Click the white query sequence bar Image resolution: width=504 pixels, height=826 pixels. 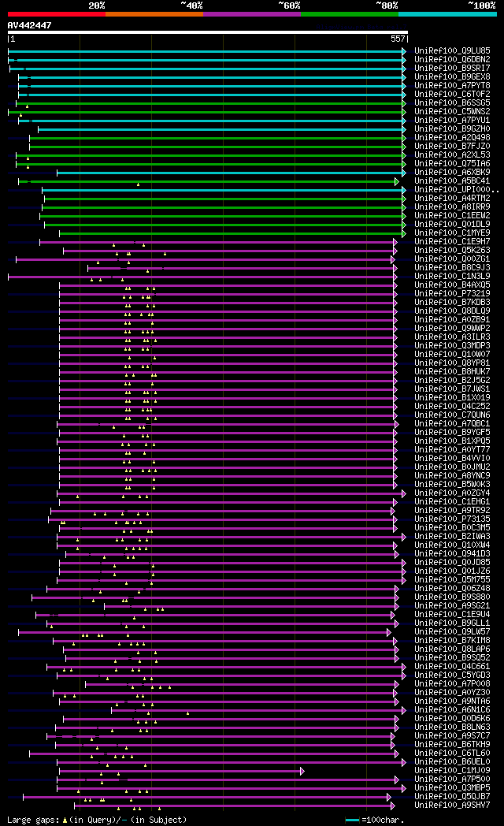(x=207, y=32)
